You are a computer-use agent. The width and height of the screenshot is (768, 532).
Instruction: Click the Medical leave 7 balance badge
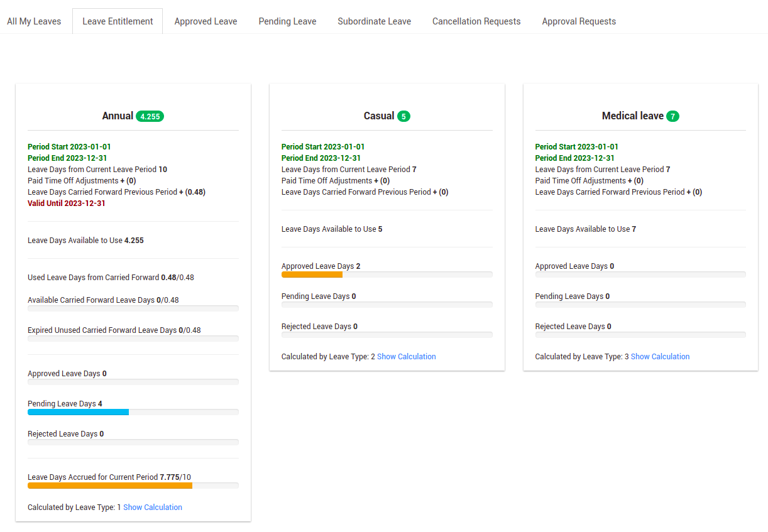673,116
